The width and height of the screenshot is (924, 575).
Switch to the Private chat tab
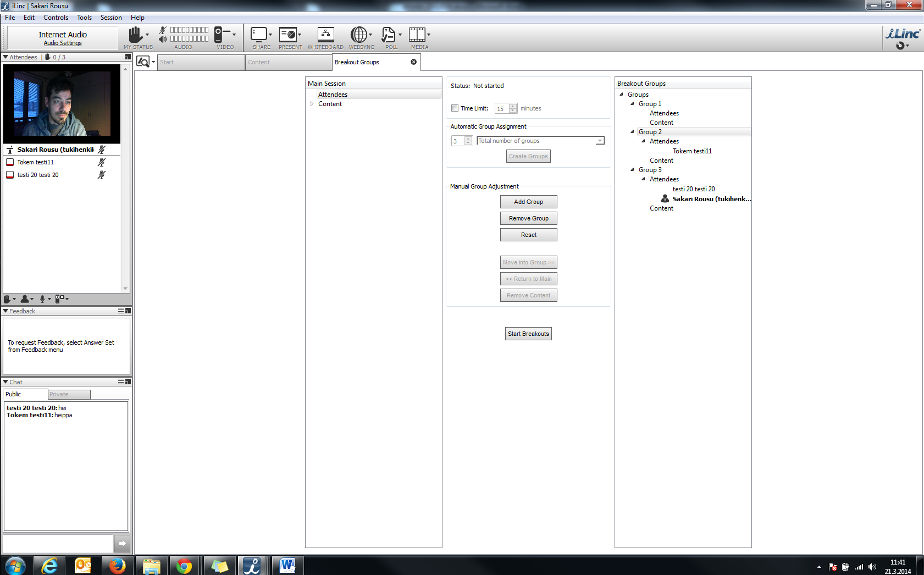tap(69, 394)
